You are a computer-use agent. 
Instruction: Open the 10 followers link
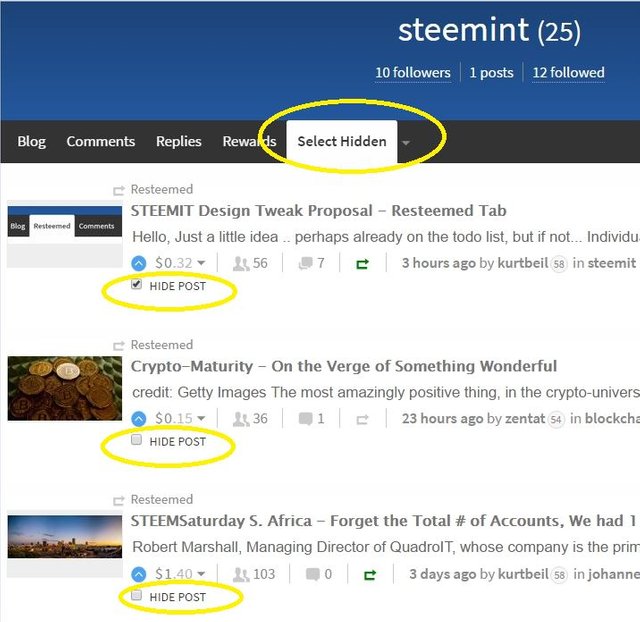point(413,73)
